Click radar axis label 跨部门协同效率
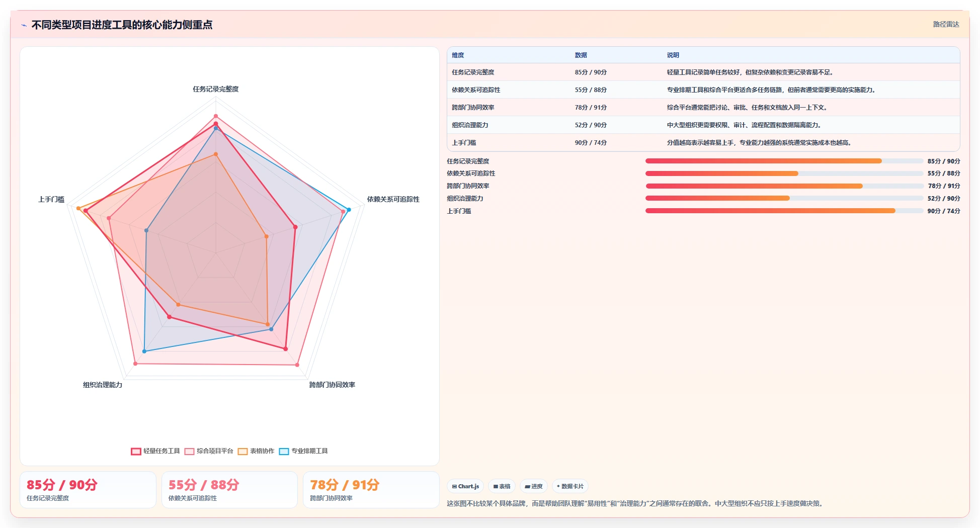Image resolution: width=980 pixels, height=528 pixels. pos(332,385)
